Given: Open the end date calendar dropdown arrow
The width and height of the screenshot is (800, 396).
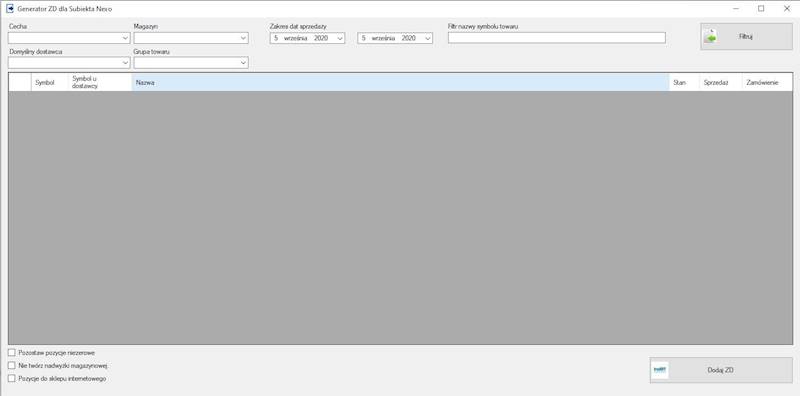Looking at the screenshot, I should point(428,38).
